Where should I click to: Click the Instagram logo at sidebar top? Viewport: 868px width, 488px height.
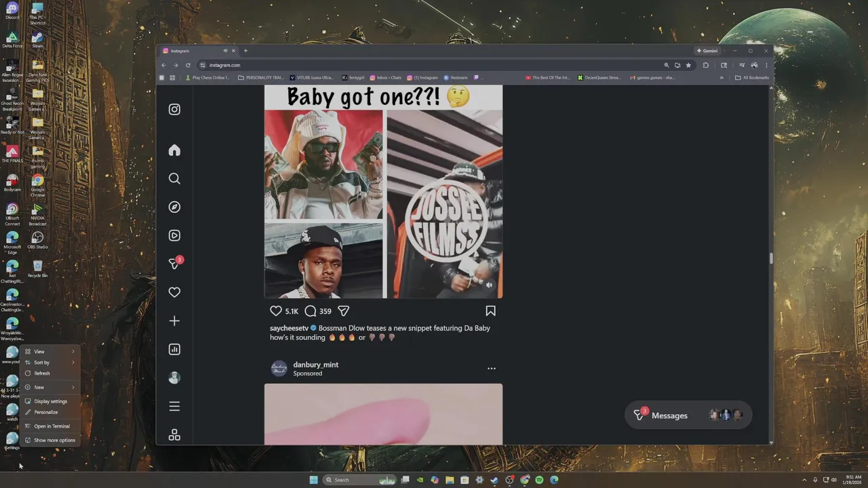point(174,109)
